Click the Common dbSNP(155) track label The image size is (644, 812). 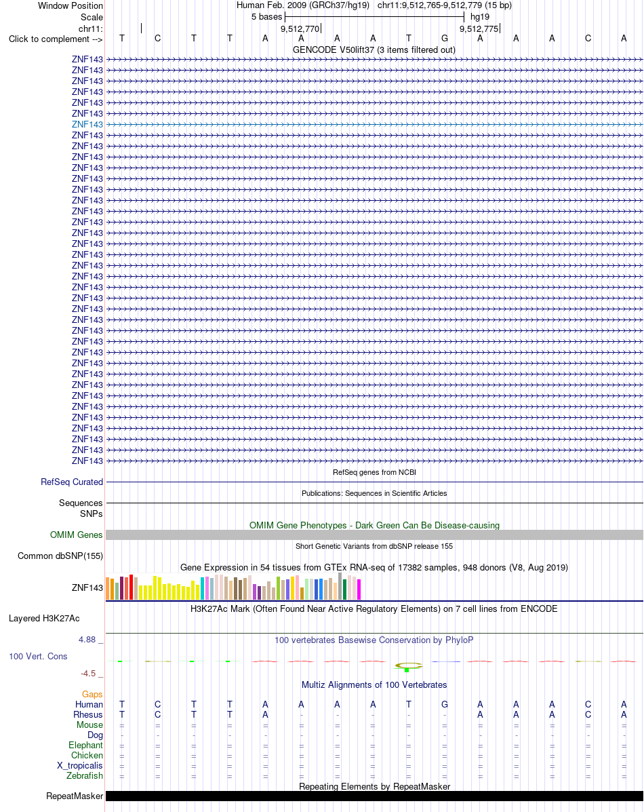click(60, 556)
